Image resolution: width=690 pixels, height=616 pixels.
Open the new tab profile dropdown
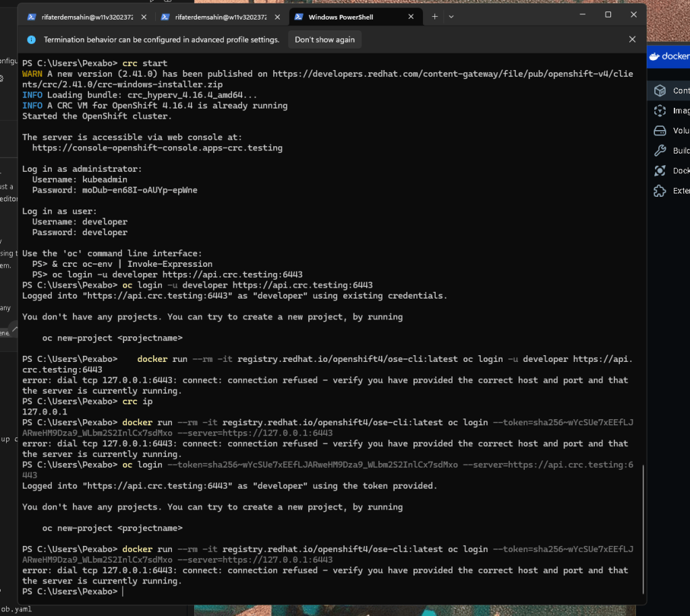(451, 17)
